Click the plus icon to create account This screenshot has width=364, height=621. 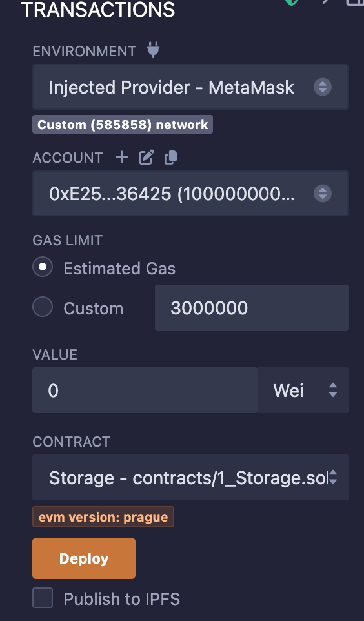pos(121,158)
